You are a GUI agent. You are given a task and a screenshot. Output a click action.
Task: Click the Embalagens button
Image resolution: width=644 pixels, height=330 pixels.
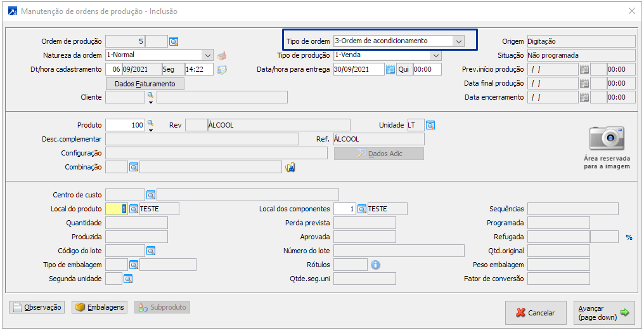[x=99, y=307]
